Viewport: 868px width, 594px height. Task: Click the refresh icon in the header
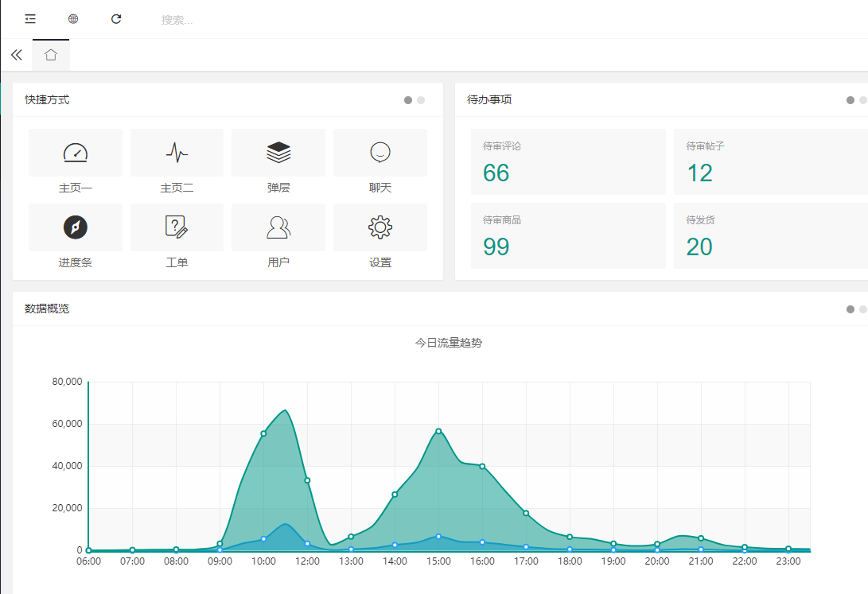pyautogui.click(x=116, y=19)
